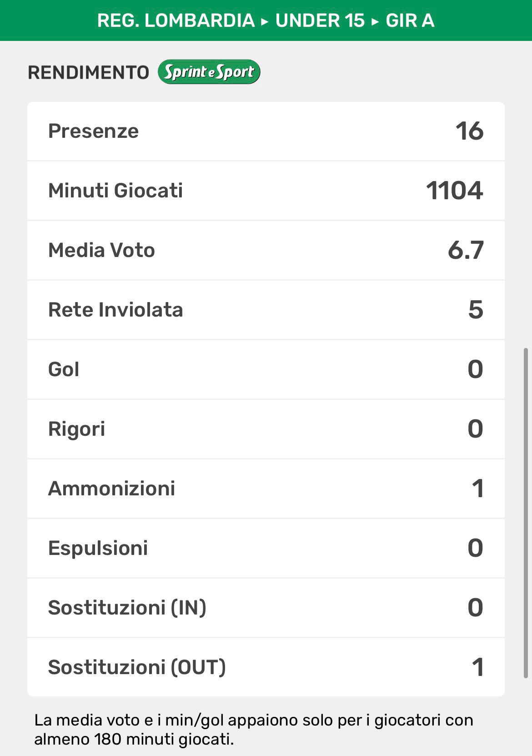Click the arrow before GIR A

(375, 21)
